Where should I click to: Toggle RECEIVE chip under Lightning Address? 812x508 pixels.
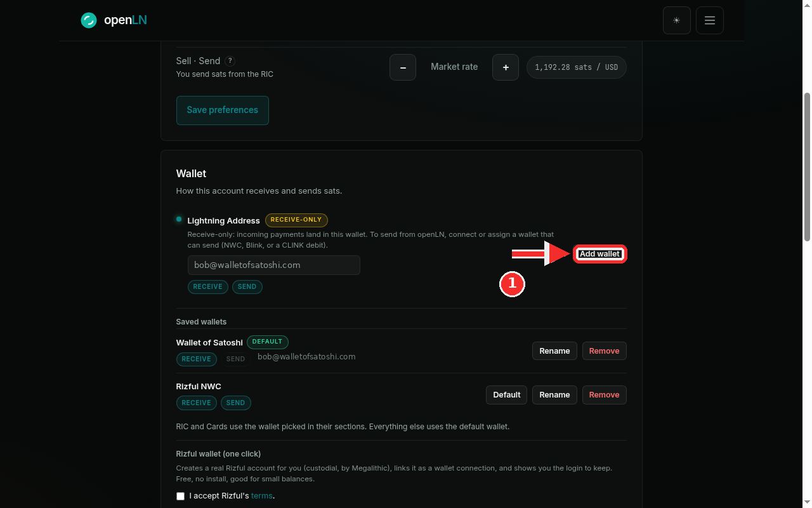click(208, 287)
